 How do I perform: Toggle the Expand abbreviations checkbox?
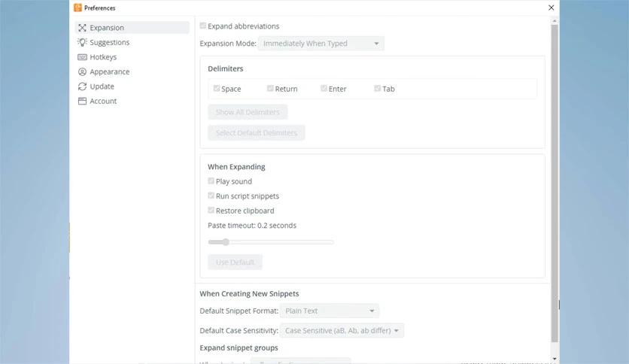coord(203,26)
